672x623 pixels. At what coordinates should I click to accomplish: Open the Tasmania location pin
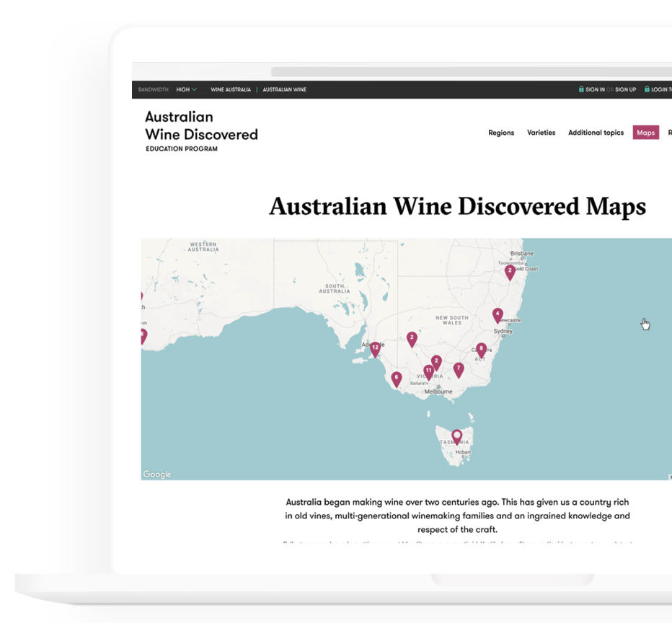click(456, 436)
